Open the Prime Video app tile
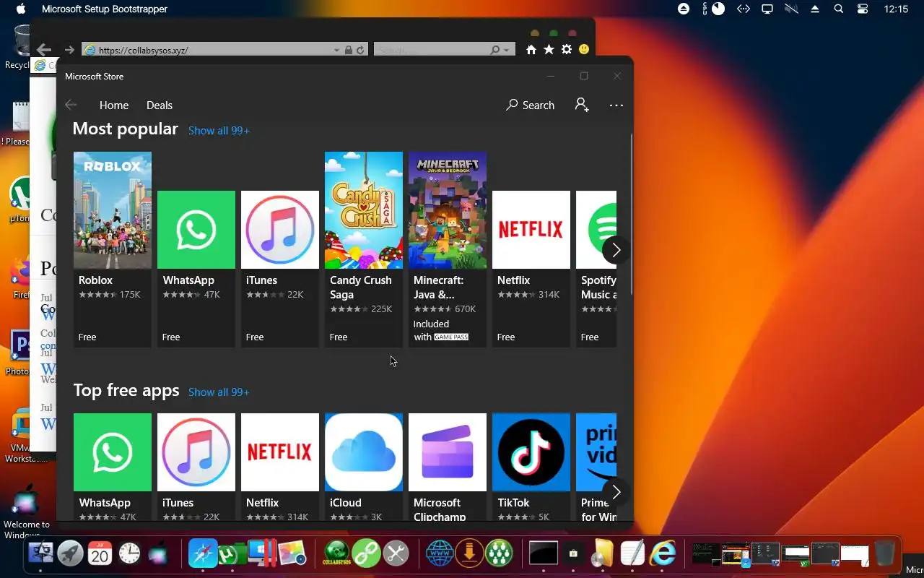The image size is (924, 578). click(x=596, y=467)
